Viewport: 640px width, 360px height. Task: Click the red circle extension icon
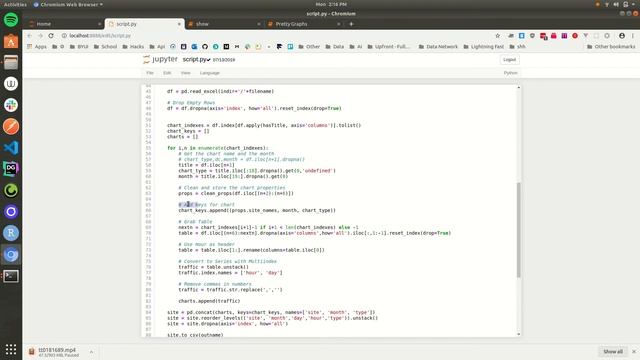coord(575,36)
